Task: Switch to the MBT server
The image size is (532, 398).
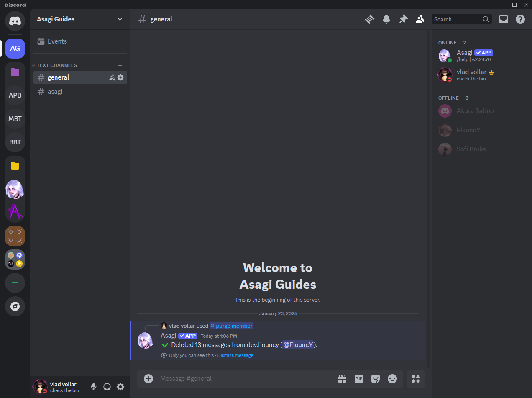Action: [15, 118]
